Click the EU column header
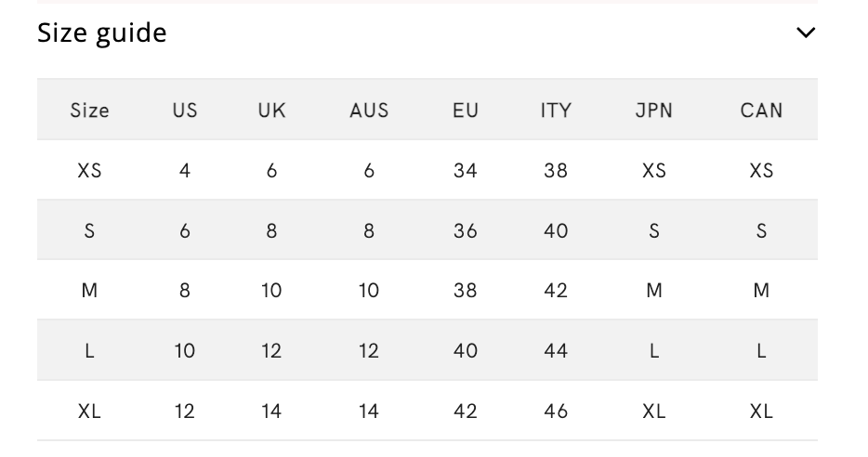 pos(466,111)
